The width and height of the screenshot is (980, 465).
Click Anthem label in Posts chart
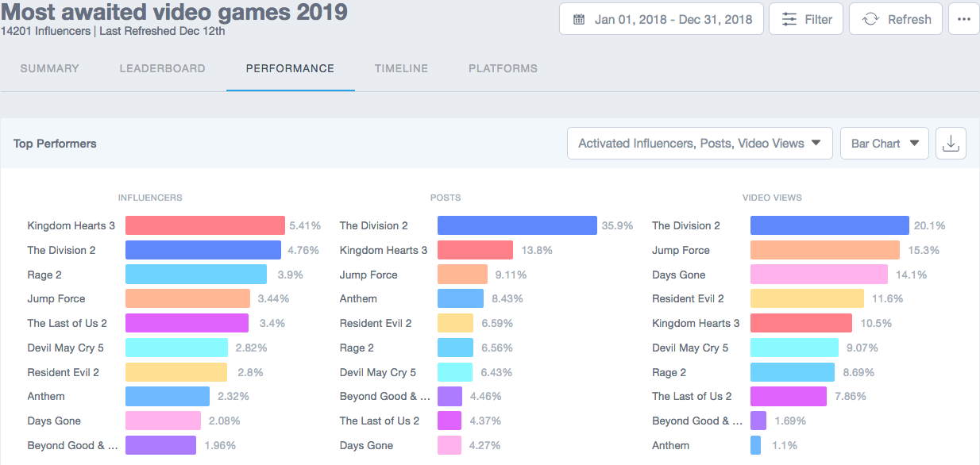pos(358,298)
